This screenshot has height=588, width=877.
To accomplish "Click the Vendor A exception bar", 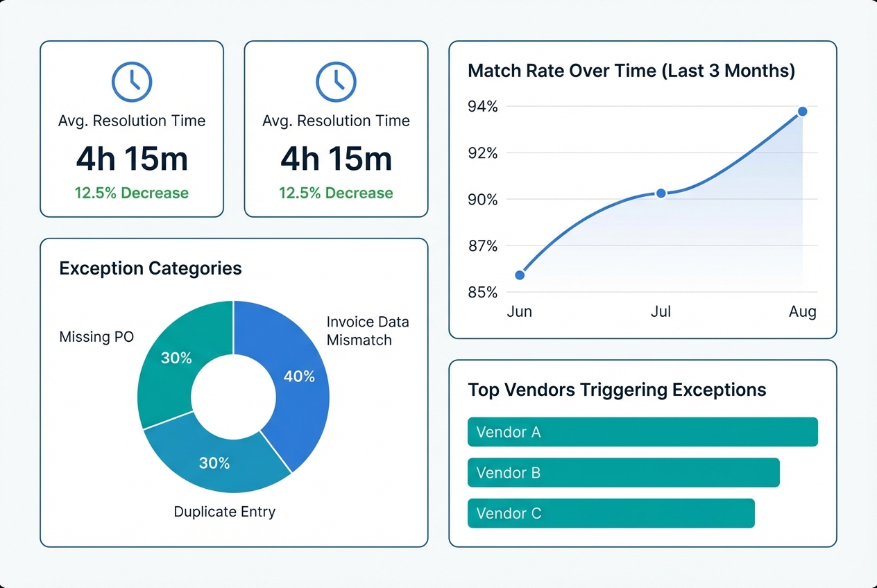I will (642, 431).
